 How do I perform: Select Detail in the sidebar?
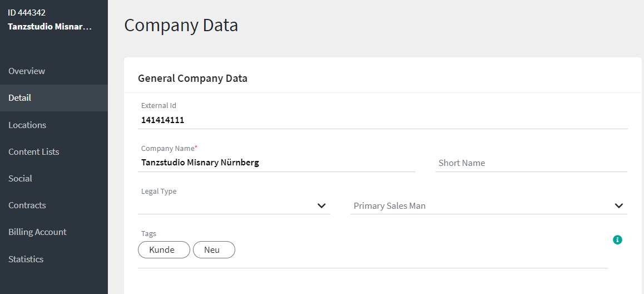tap(20, 98)
